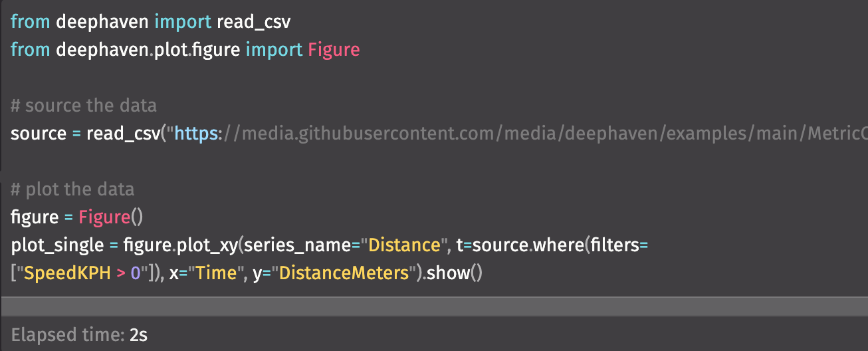Image resolution: width=868 pixels, height=351 pixels.
Task: Click the "Time" string for x argument
Action: 215,273
